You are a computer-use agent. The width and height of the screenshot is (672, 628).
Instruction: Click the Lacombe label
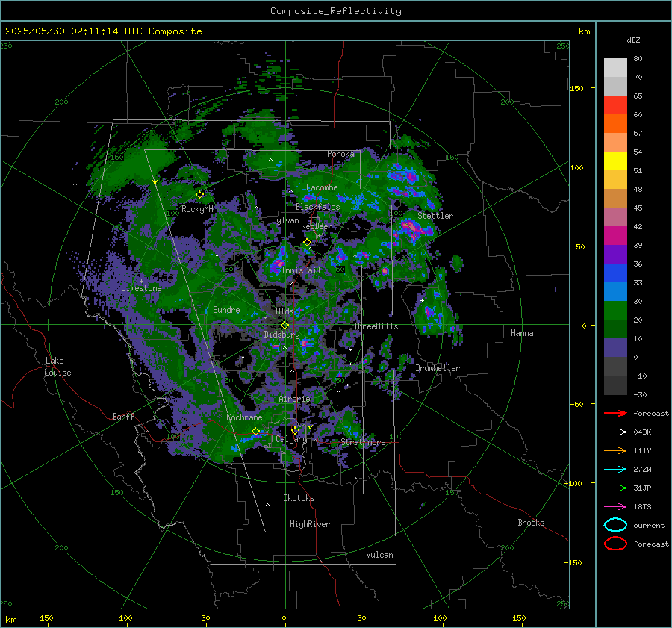pyautogui.click(x=322, y=187)
